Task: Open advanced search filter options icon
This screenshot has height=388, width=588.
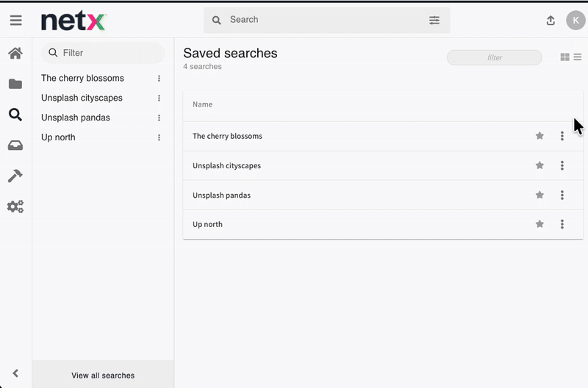Action: pyautogui.click(x=434, y=21)
